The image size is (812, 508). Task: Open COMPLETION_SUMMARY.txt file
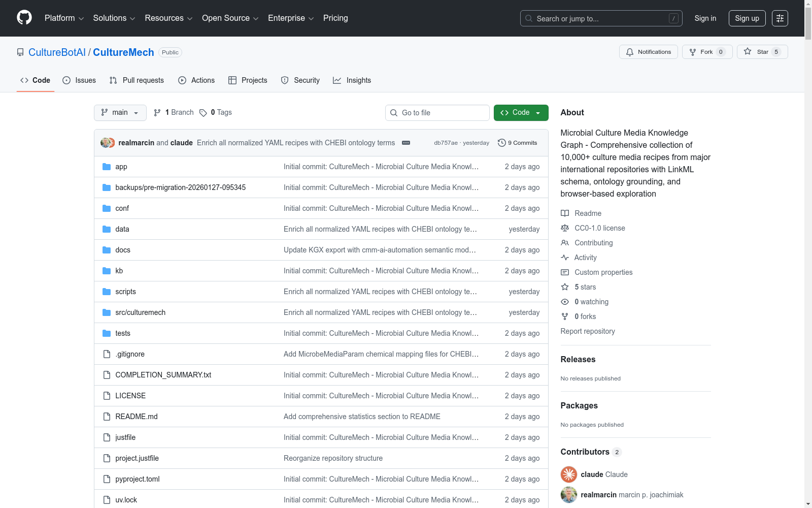point(163,375)
